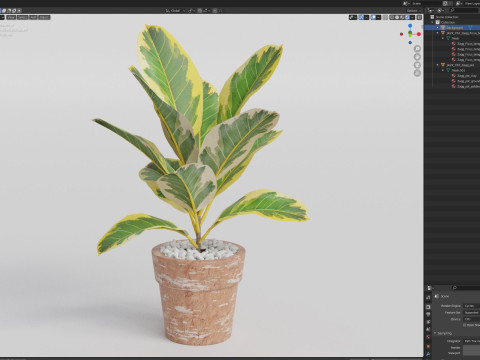
Task: Click red X axis on navigation gizmo
Action: coord(419,34)
